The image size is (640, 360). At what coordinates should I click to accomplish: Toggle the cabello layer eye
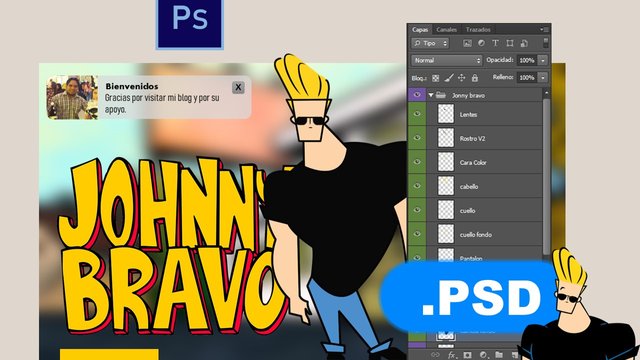[x=417, y=186]
